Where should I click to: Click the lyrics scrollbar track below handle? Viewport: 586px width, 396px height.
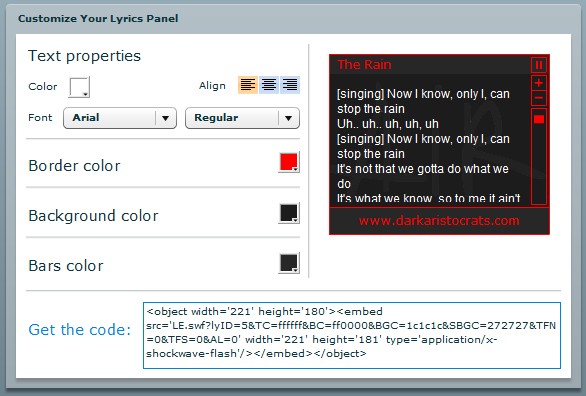539,164
